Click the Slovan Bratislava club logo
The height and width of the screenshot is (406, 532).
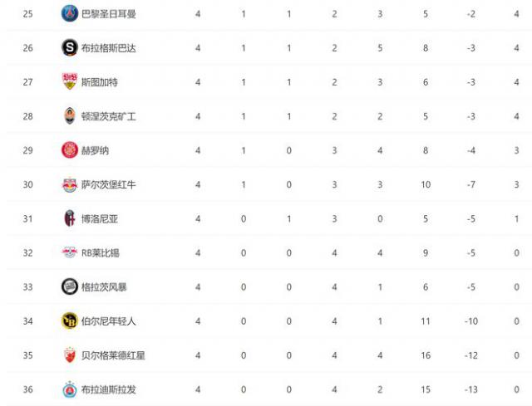pos(70,389)
